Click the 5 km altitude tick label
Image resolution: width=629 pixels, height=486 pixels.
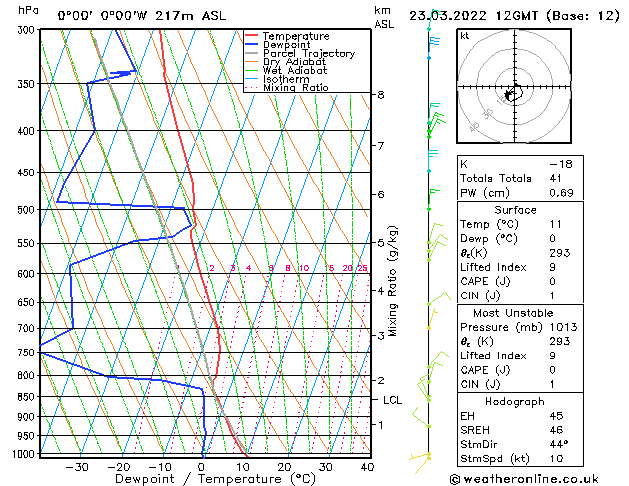coord(381,243)
